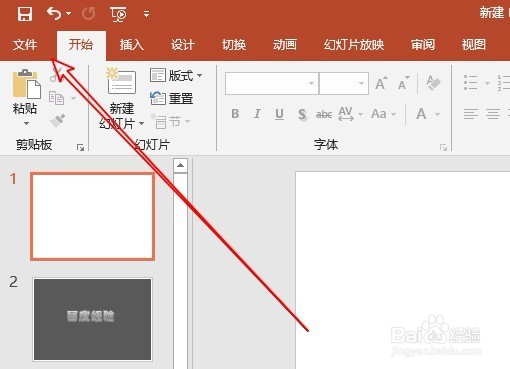Click Bullets list icon
The image size is (510, 369).
pos(471,83)
